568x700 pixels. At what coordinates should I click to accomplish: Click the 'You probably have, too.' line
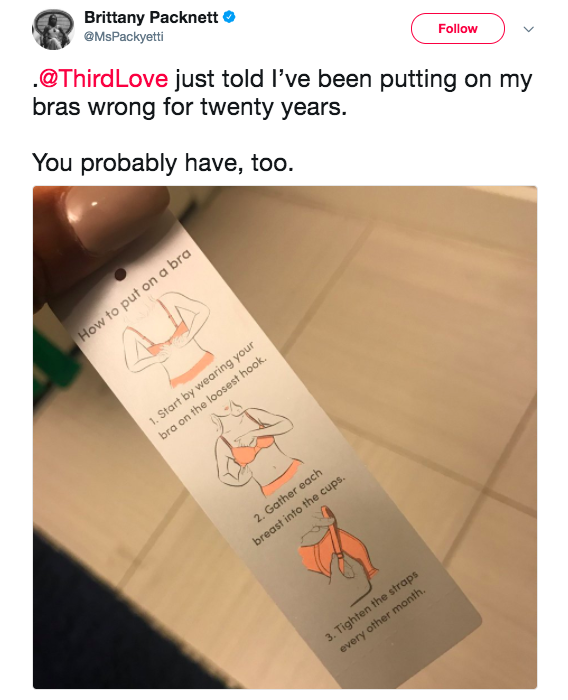point(163,162)
